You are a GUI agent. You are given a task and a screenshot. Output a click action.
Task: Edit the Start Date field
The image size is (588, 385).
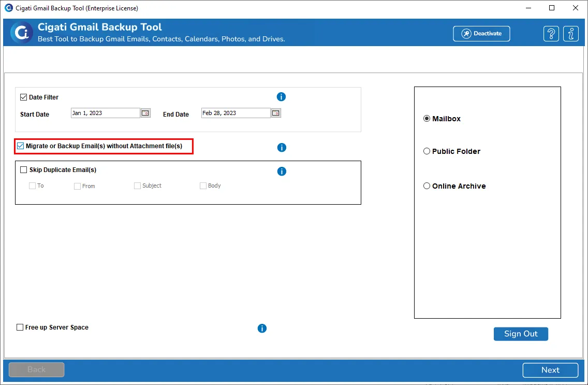106,113
